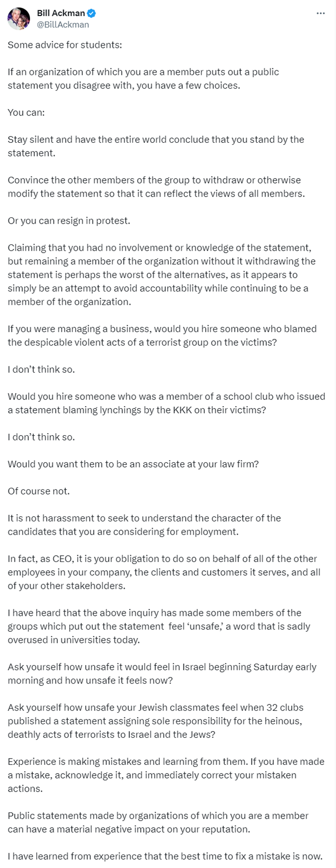Click "Or you can resign in protest."

pyautogui.click(x=69, y=221)
